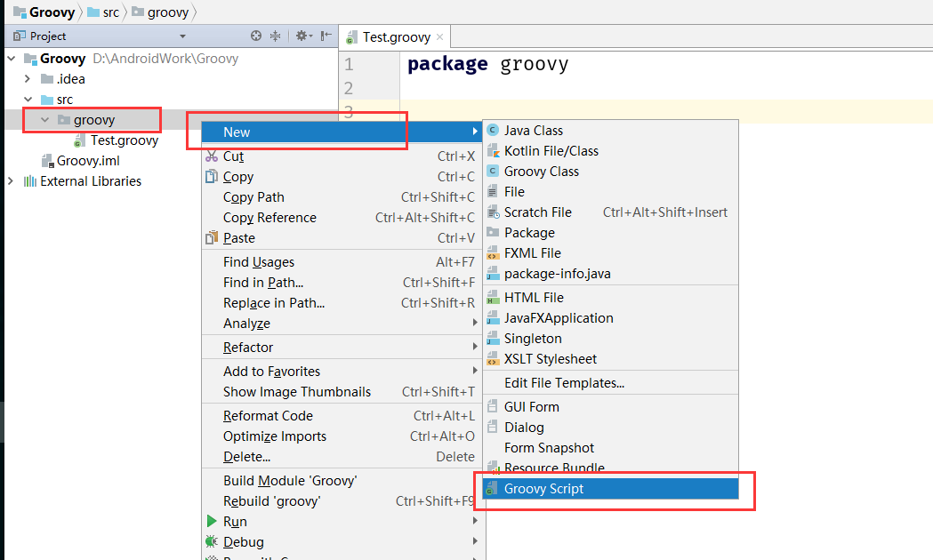Open the Analyze submenu
Image resolution: width=933 pixels, height=560 pixels.
[x=342, y=323]
